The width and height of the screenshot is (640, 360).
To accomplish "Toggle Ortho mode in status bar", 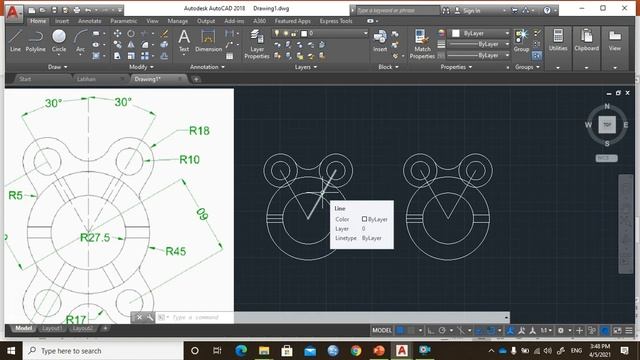I will [x=431, y=330].
